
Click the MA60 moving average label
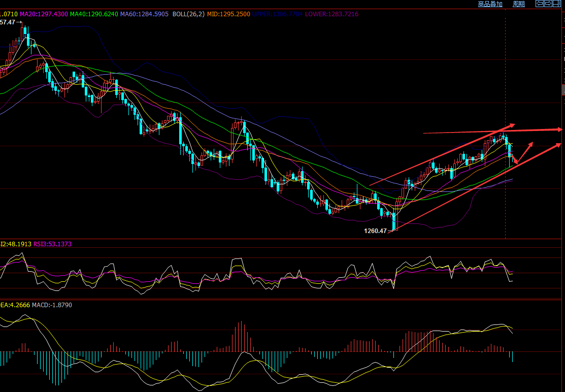click(x=144, y=14)
